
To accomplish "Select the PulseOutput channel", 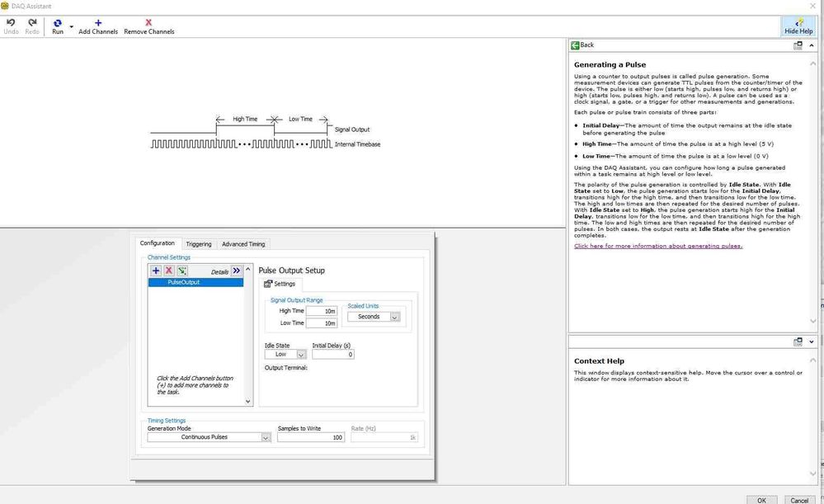I will [195, 282].
